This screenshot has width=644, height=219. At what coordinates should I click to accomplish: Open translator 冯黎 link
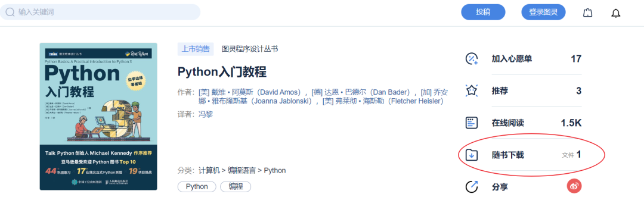click(205, 114)
